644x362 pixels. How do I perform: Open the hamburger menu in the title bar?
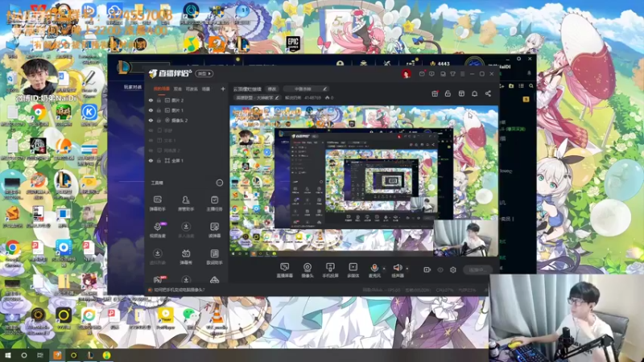point(462,74)
